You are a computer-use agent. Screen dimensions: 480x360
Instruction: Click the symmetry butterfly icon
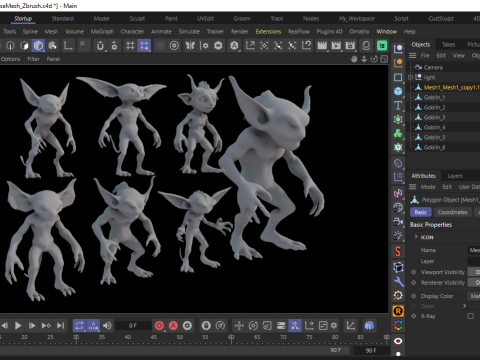pyautogui.click(x=190, y=45)
